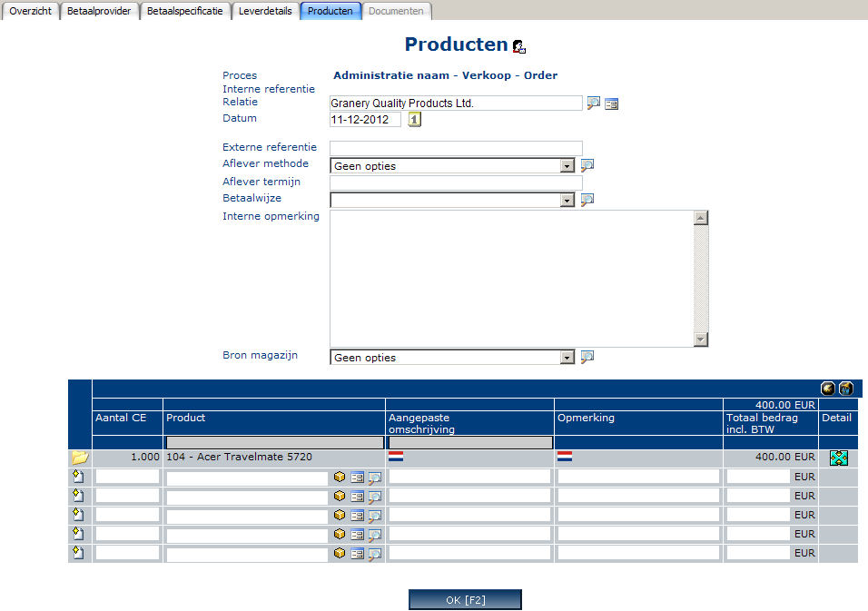Screen dimensions: 868x611
Task: Click the product box icon in first empty row
Action: [x=340, y=477]
